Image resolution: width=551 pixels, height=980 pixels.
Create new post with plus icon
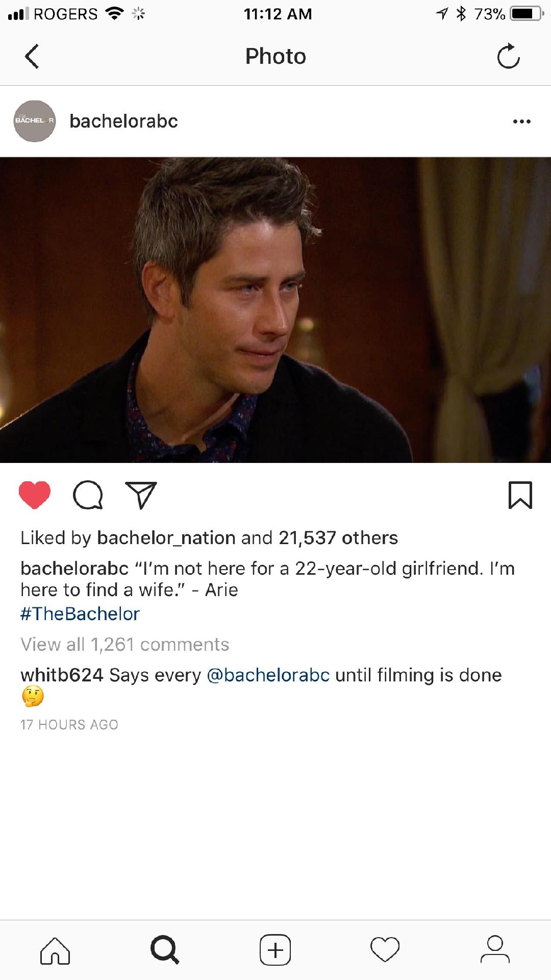pos(275,950)
